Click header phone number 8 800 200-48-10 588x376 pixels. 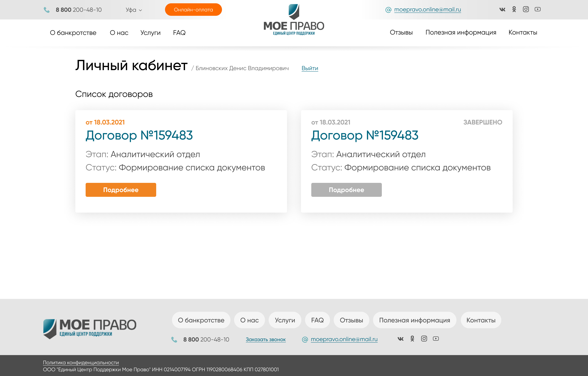coord(79,10)
